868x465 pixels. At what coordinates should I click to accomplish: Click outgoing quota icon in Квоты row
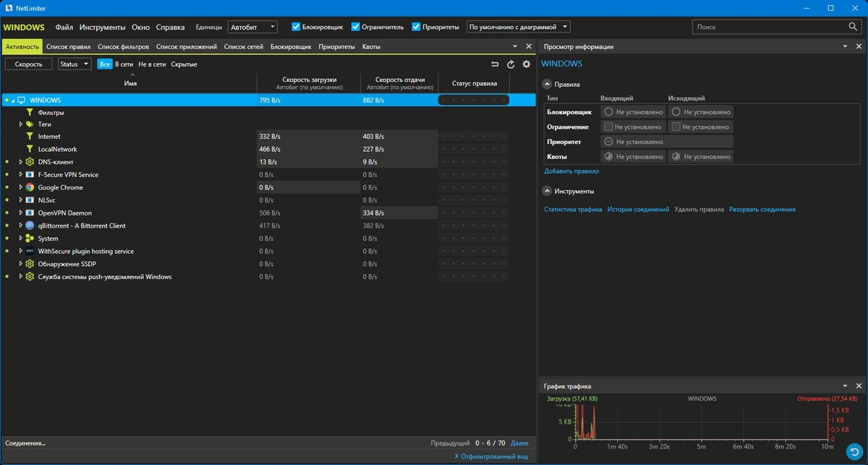(676, 156)
